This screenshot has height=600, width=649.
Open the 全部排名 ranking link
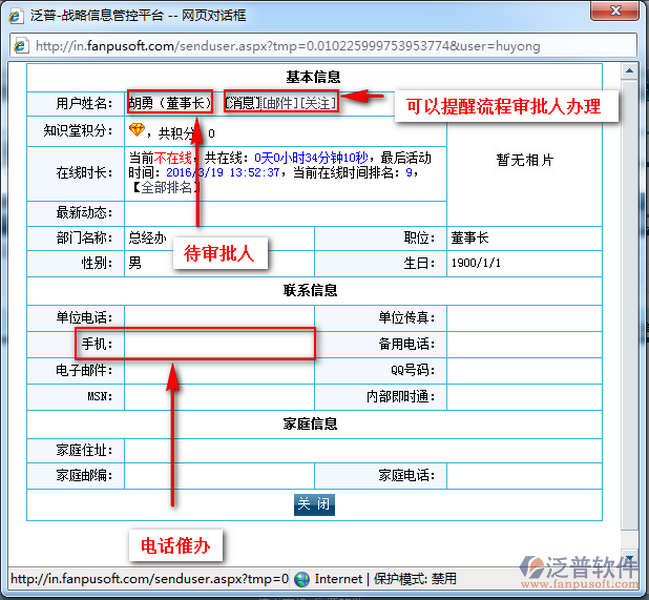[x=164, y=187]
